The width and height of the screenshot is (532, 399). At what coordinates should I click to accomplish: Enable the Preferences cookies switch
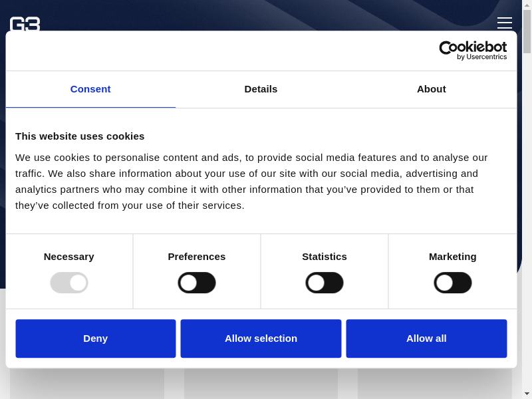pos(197,283)
